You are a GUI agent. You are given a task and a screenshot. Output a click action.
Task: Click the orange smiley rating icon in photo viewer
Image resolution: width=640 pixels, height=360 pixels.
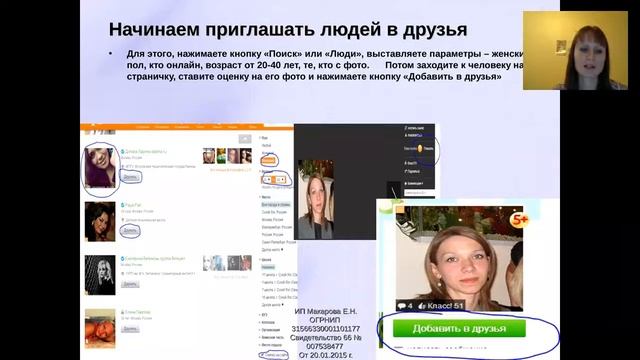(x=420, y=149)
